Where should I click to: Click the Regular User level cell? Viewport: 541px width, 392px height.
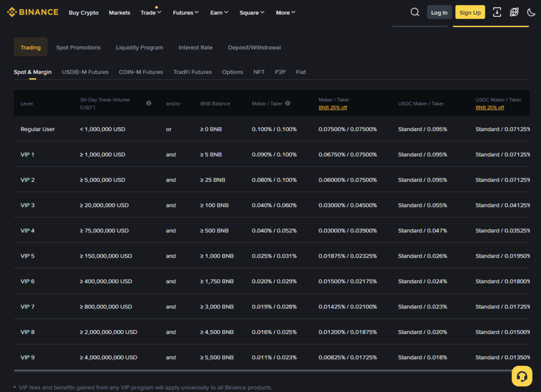point(38,129)
